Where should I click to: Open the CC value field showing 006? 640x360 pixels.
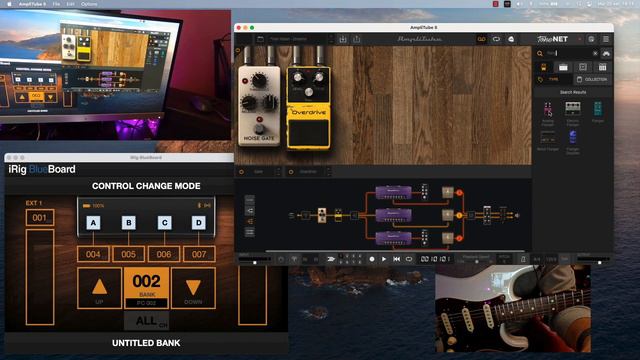click(x=164, y=254)
